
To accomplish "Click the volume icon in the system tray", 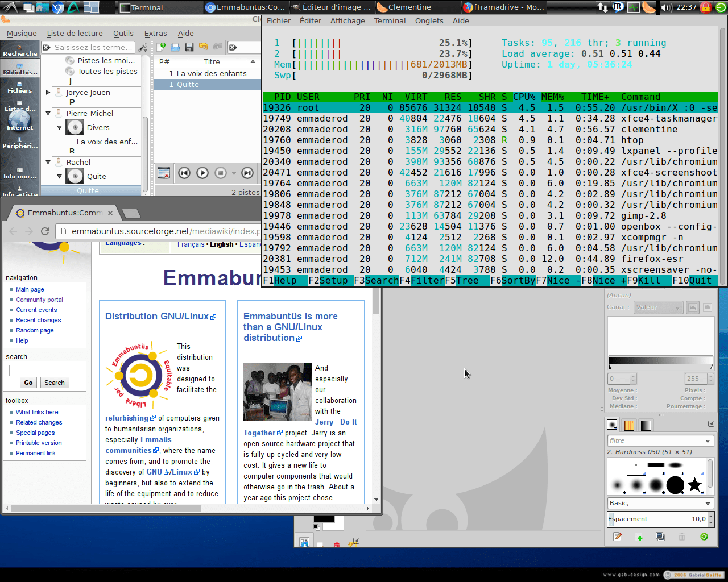I will pyautogui.click(x=667, y=7).
